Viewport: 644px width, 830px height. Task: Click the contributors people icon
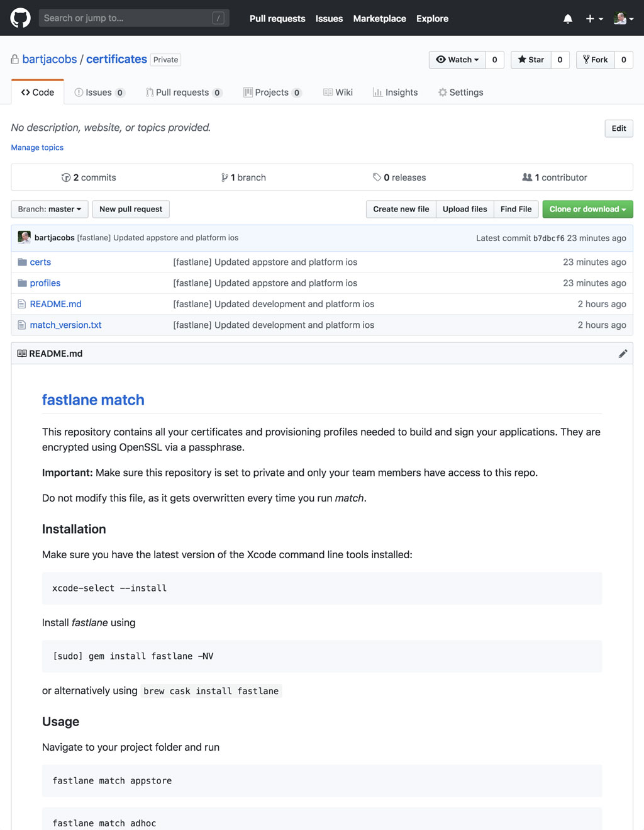click(x=528, y=177)
